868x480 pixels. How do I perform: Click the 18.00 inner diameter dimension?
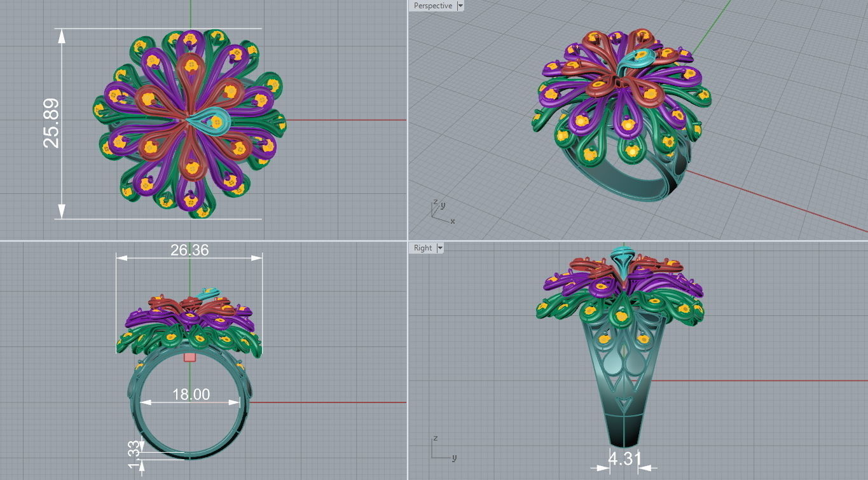click(191, 395)
